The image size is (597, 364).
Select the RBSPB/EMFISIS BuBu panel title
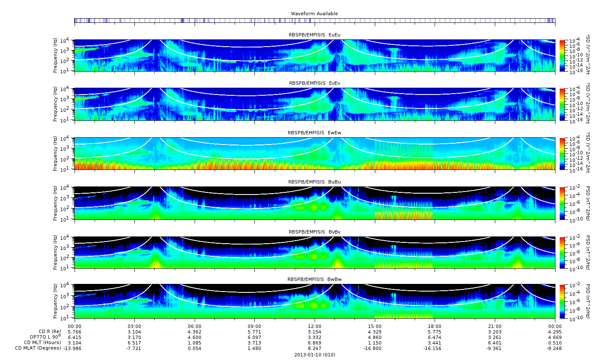pyautogui.click(x=314, y=182)
